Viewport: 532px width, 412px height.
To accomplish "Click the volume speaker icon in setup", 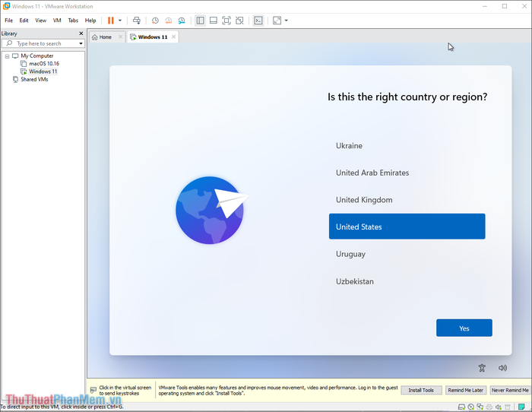I will pyautogui.click(x=502, y=368).
